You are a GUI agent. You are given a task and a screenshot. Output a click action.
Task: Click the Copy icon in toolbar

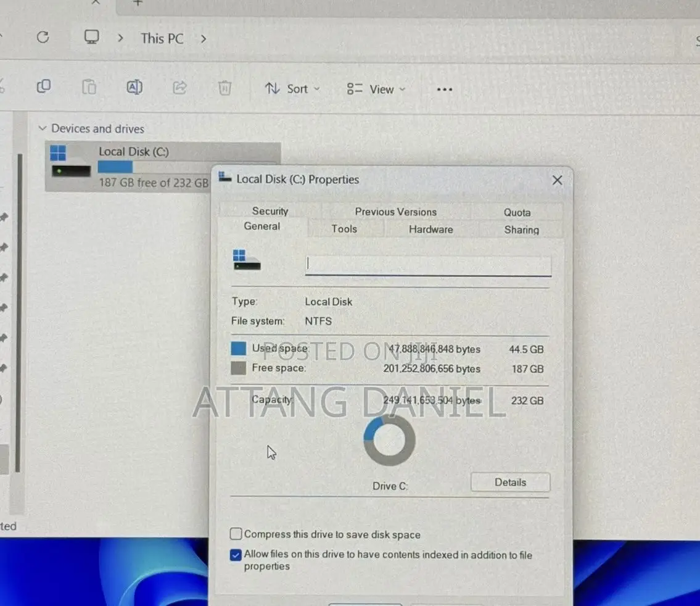click(44, 88)
